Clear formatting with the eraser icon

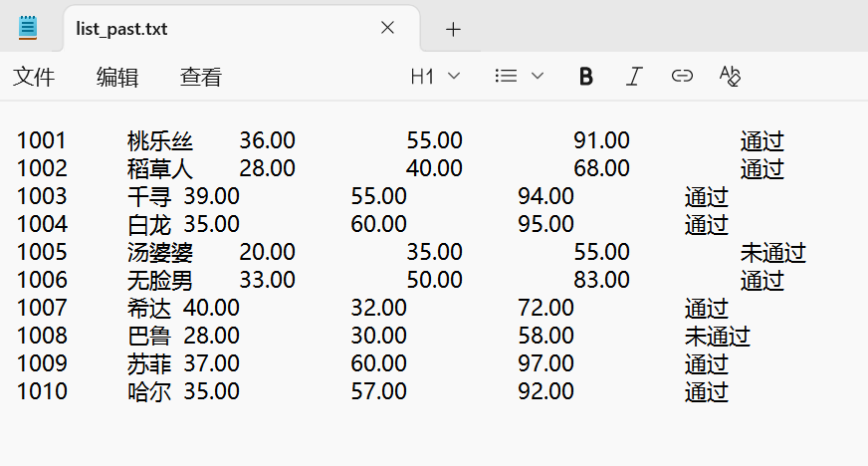[730, 76]
